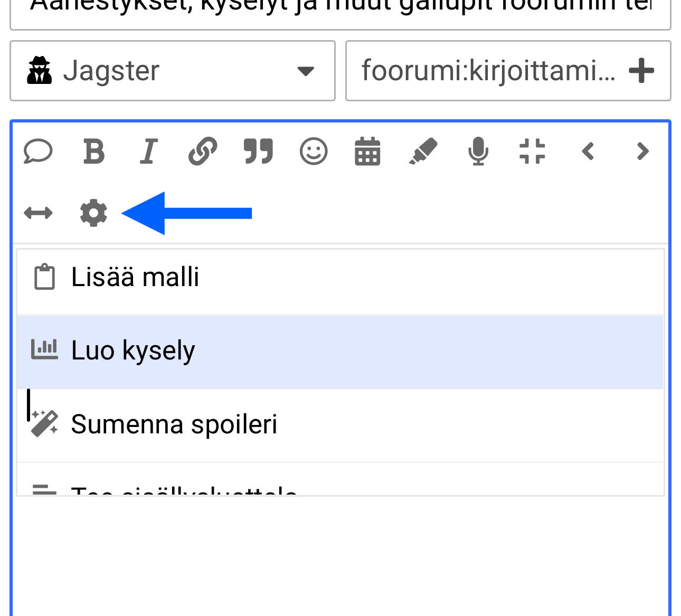Screen dimensions: 681x616
Task: Open the gear options menu
Action: (x=93, y=213)
